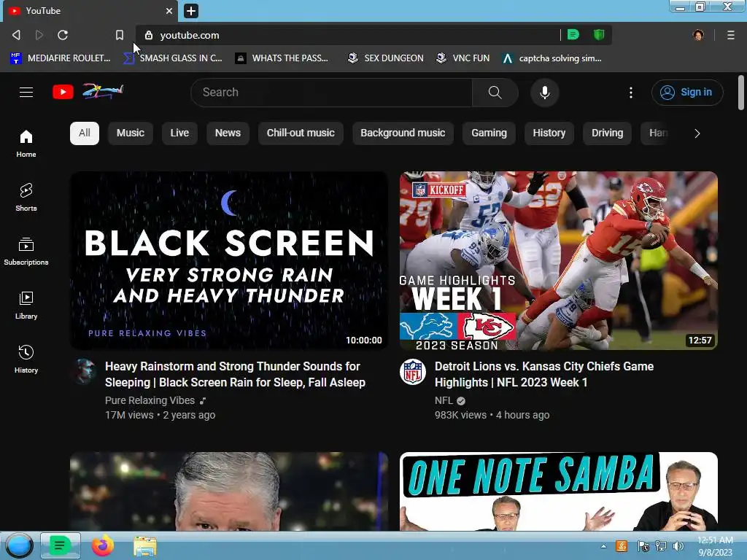The image size is (747, 560).
Task: Open network tray icon
Action: coord(661,546)
